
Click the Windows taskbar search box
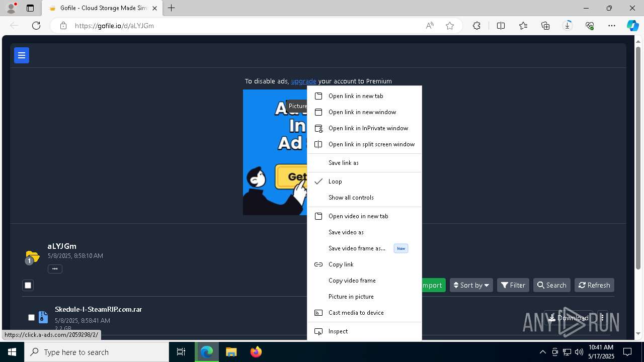pyautogui.click(x=97, y=352)
